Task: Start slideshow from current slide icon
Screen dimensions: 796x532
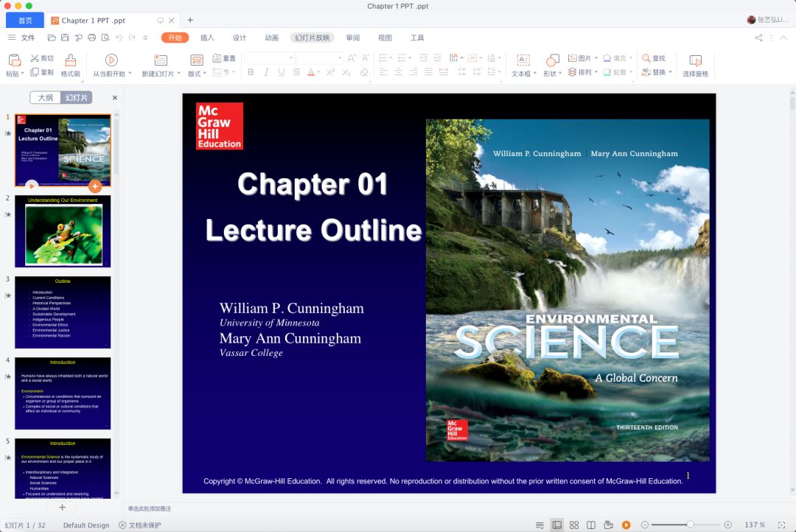Action: tap(112, 60)
